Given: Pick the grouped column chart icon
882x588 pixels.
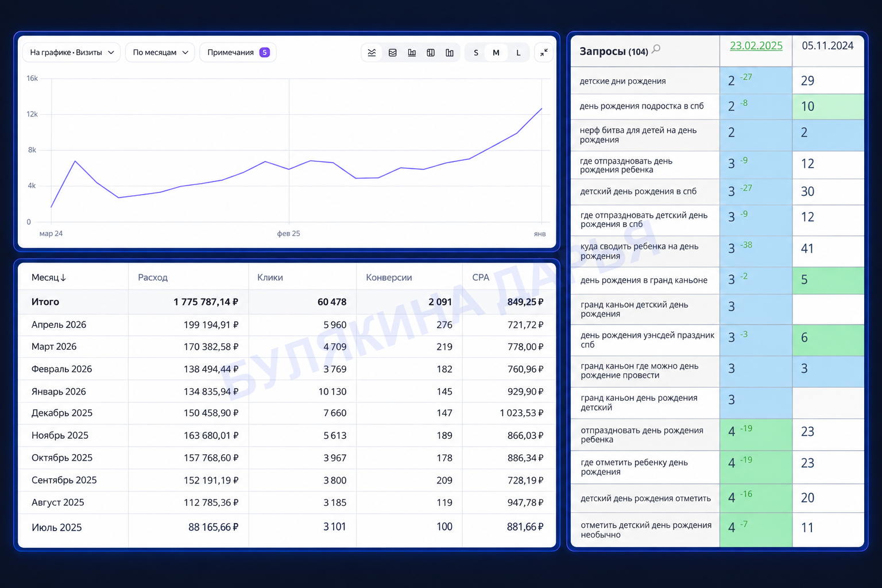Looking at the screenshot, I should pos(450,52).
